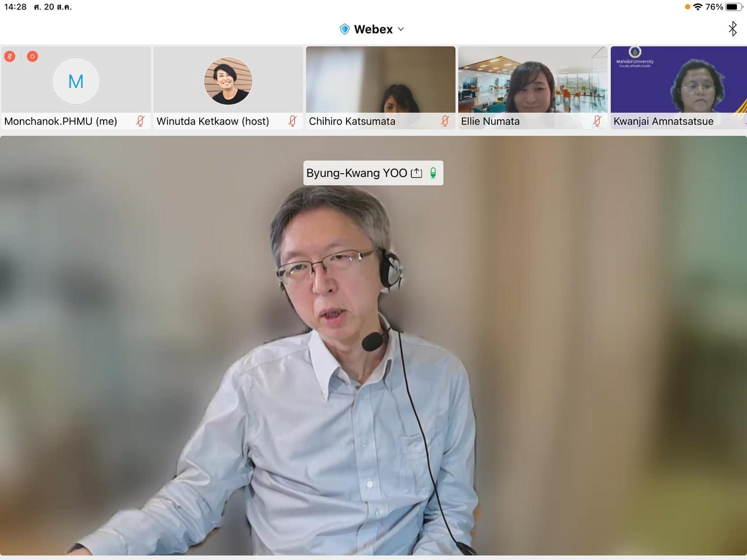Tap muted mic icon beside Winutda Ketkaow

293,121
